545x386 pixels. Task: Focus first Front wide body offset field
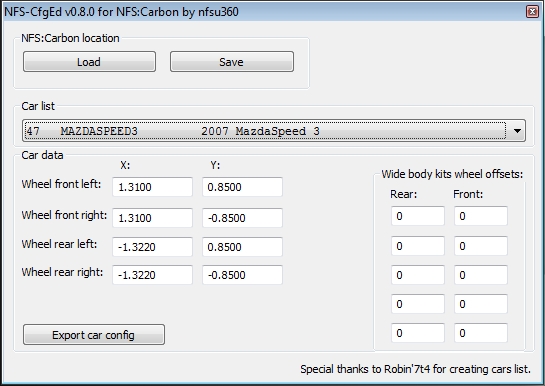pos(481,216)
